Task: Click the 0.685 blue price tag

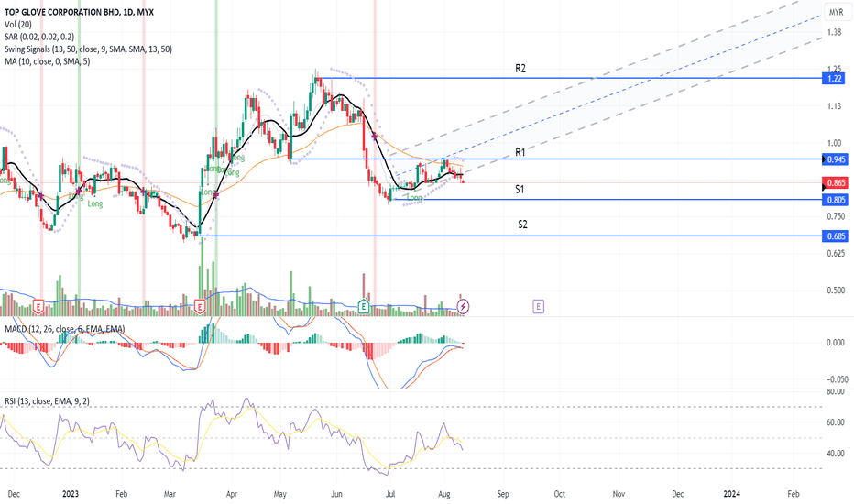Action: tap(836, 236)
